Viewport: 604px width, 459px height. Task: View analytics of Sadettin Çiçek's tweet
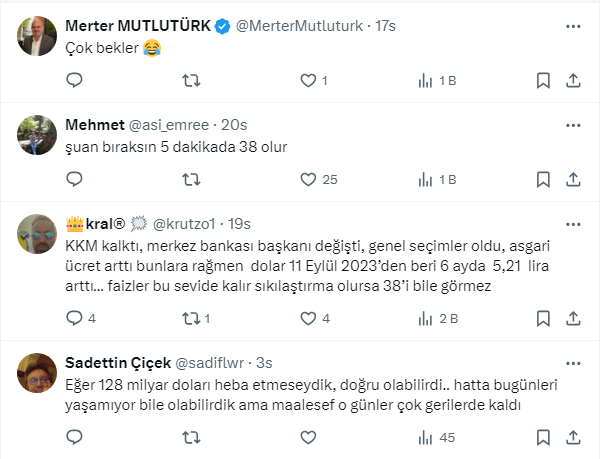[425, 437]
